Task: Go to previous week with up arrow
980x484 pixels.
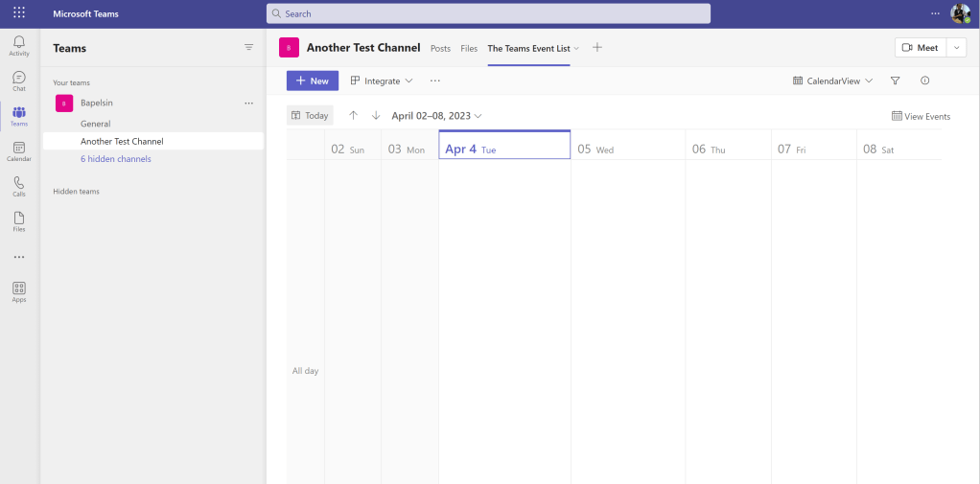Action: pos(353,116)
